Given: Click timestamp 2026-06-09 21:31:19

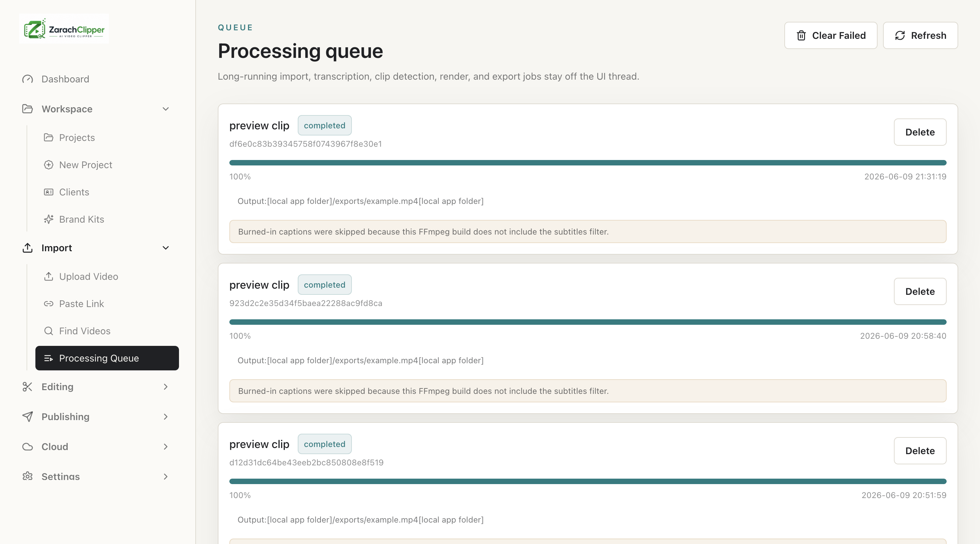Looking at the screenshot, I should 905,177.
